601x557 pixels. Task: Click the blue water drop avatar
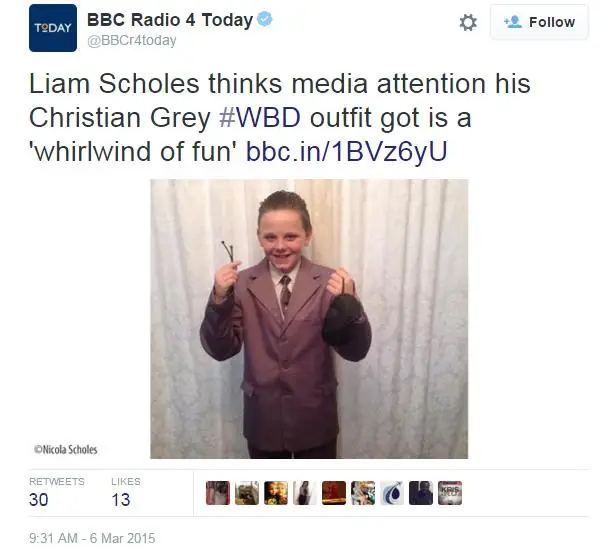pos(392,493)
